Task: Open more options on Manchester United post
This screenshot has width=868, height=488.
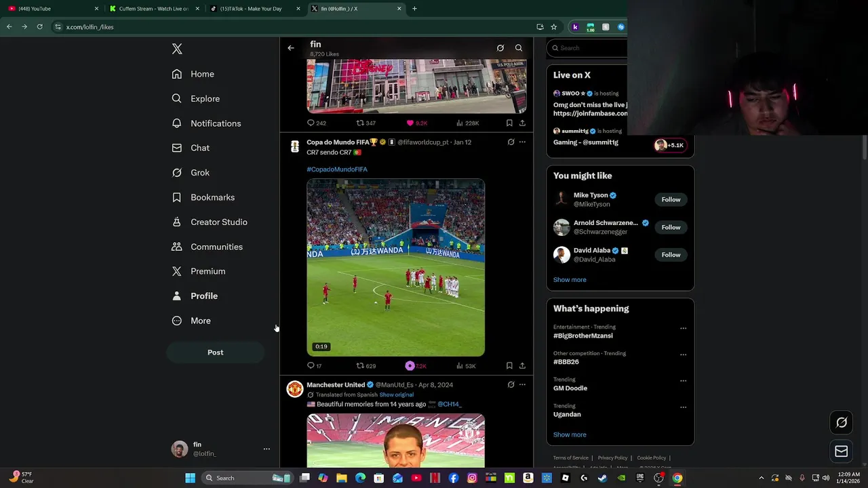Action: [522, 385]
